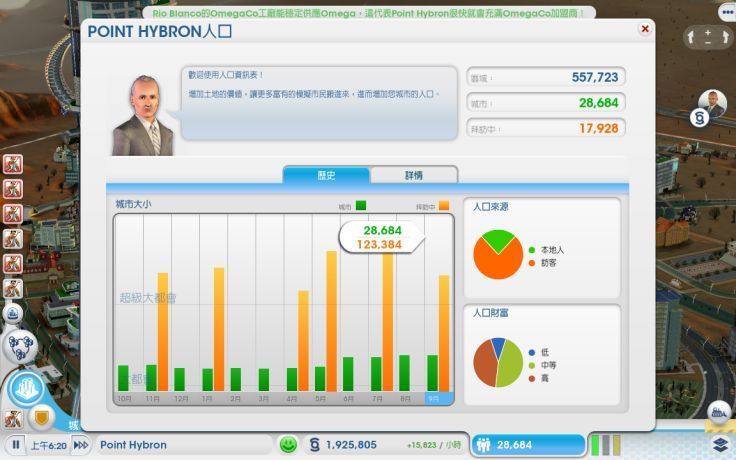
Task: Select the green city bar for 8月
Action: coord(404,373)
